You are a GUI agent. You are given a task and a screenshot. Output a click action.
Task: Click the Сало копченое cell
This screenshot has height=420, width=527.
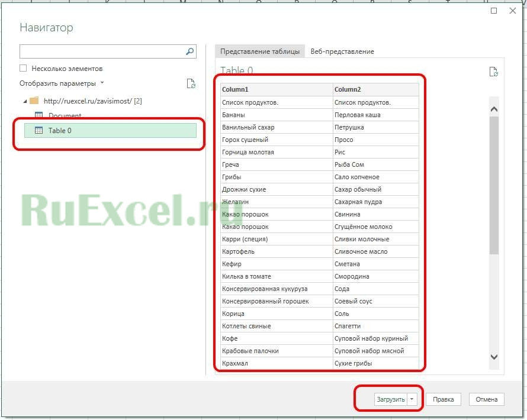point(376,177)
